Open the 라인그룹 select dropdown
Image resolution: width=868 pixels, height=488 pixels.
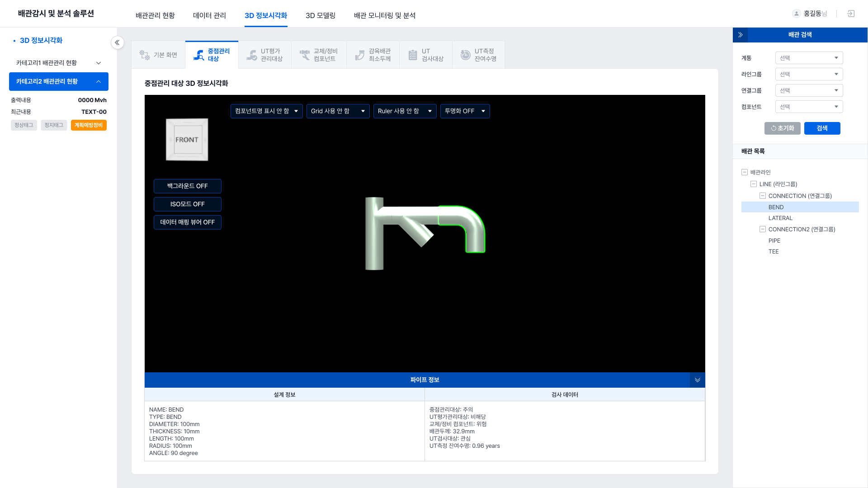coord(809,74)
